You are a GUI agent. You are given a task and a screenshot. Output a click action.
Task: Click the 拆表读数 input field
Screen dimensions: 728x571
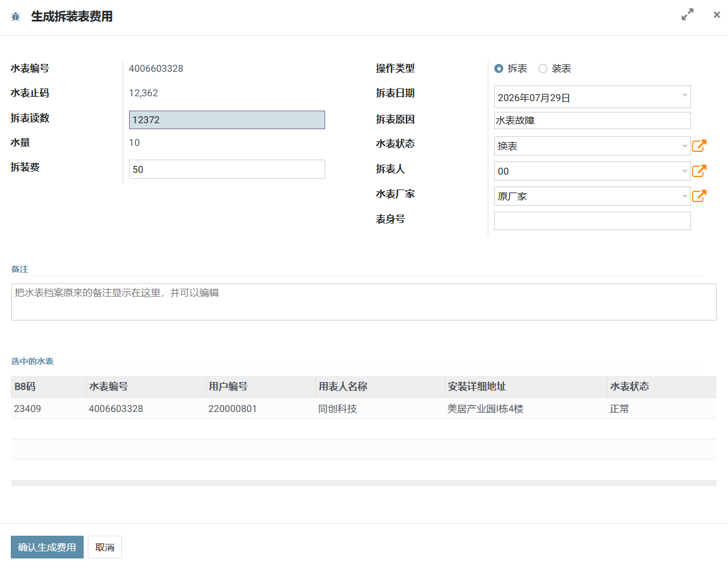click(x=227, y=120)
